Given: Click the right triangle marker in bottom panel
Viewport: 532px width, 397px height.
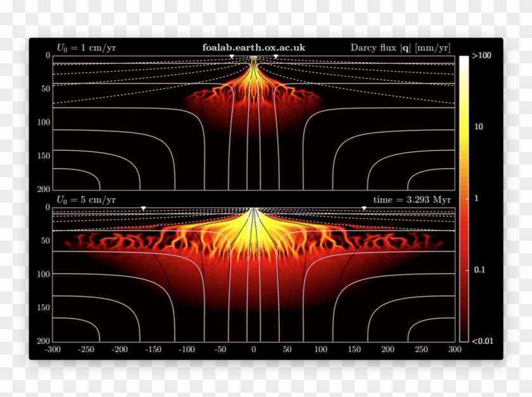Looking at the screenshot, I should click(x=364, y=207).
